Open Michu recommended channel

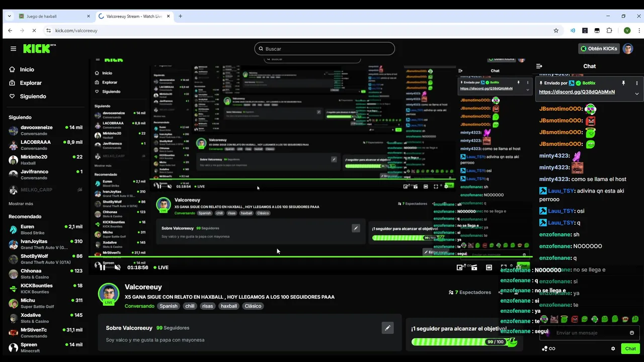[x=45, y=303]
